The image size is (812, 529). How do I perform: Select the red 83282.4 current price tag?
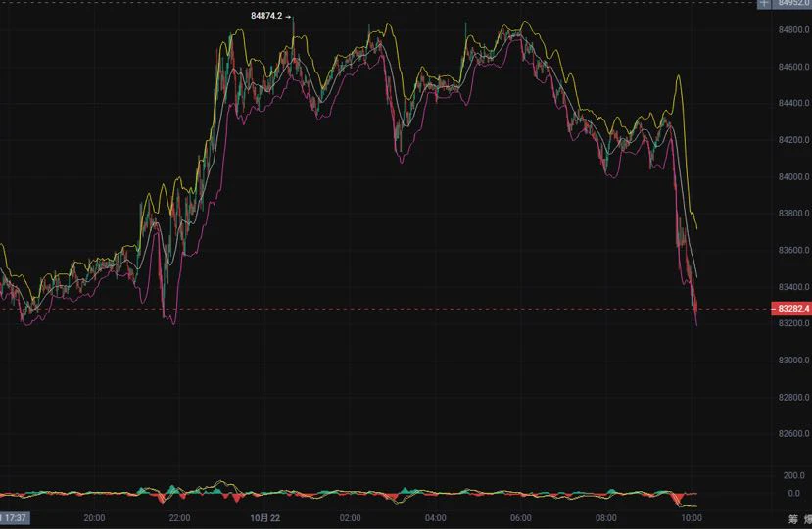(791, 309)
